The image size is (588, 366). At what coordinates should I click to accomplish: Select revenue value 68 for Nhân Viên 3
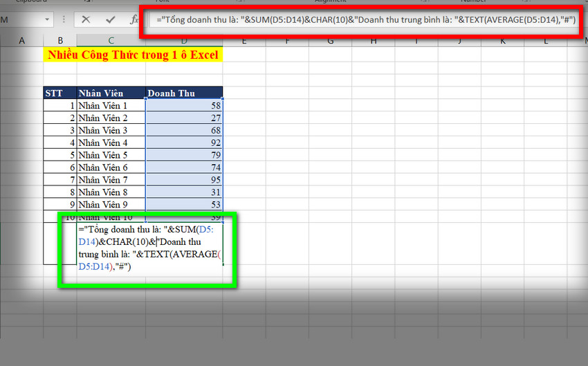(x=184, y=130)
